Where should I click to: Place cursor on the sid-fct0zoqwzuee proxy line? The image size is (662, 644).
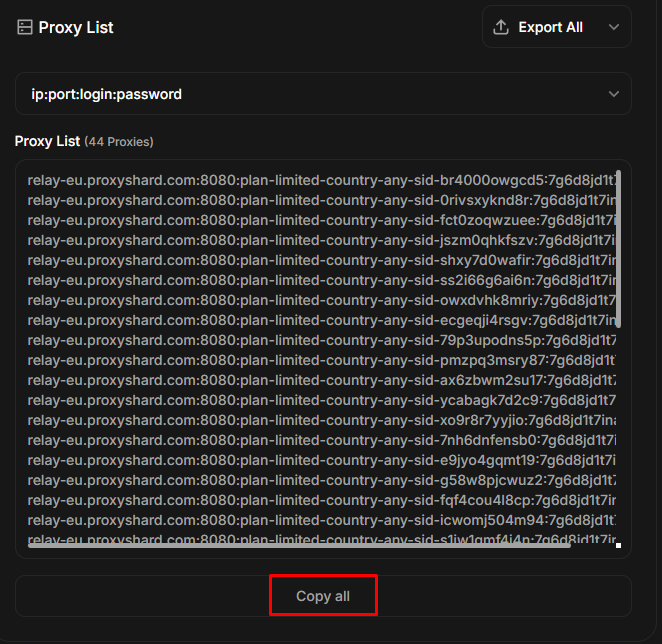click(320, 220)
